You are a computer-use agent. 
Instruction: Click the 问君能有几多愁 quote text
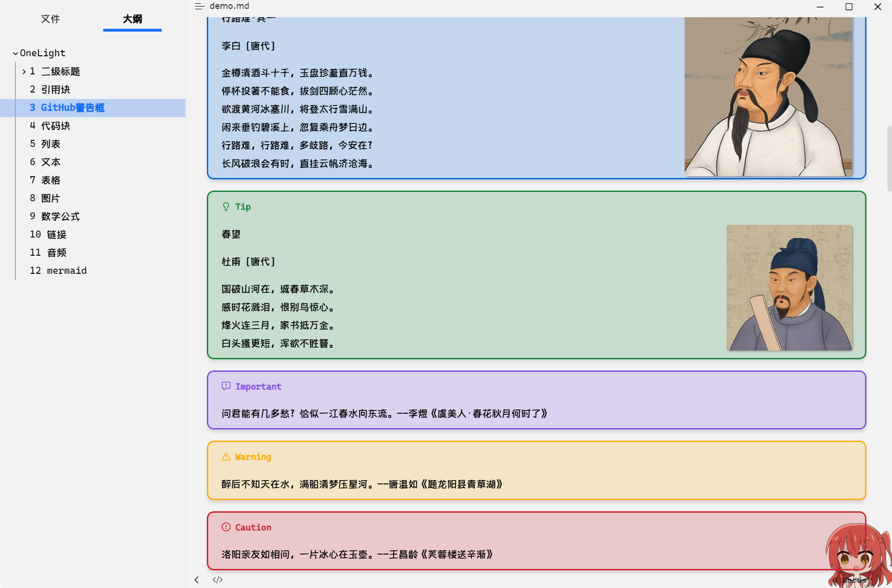tap(385, 414)
